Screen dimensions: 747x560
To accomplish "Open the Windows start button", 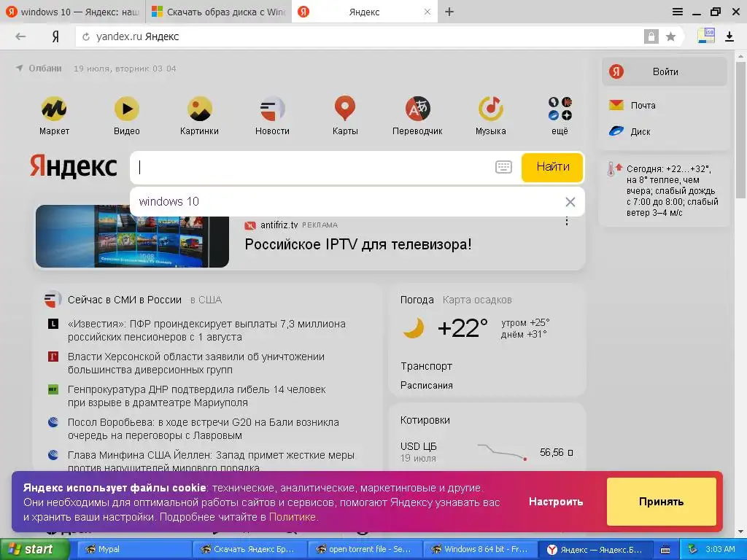I will pos(34,550).
